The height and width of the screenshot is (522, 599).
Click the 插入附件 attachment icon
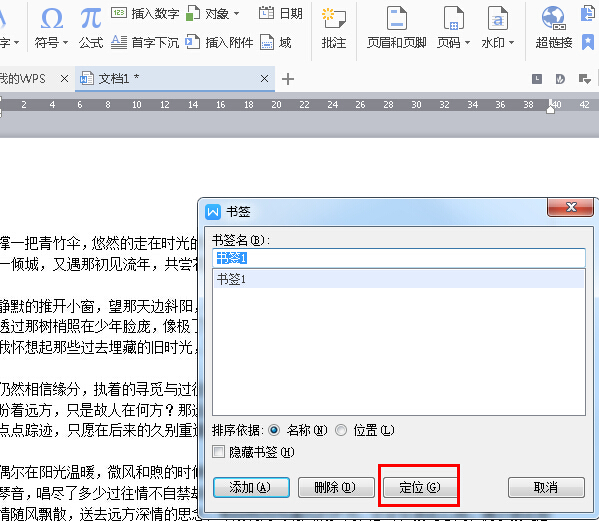[193, 42]
